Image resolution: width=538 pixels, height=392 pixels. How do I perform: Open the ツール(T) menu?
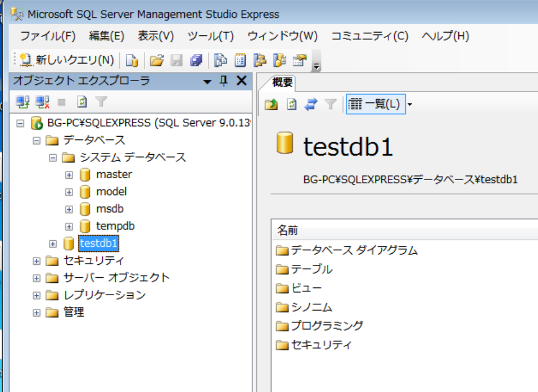click(x=211, y=36)
